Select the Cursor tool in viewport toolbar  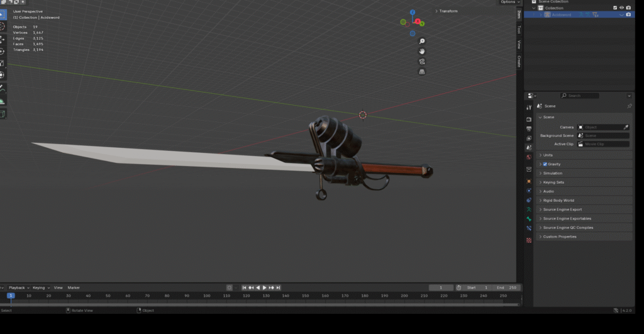coord(3,26)
